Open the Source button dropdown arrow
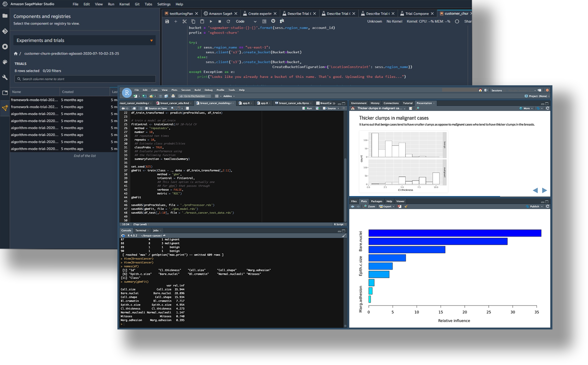The height and width of the screenshot is (365, 588). pyautogui.click(x=338, y=108)
